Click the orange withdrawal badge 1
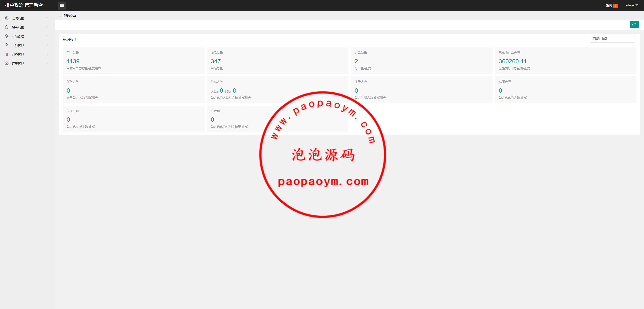Image resolution: width=644 pixels, height=309 pixels. [x=616, y=6]
